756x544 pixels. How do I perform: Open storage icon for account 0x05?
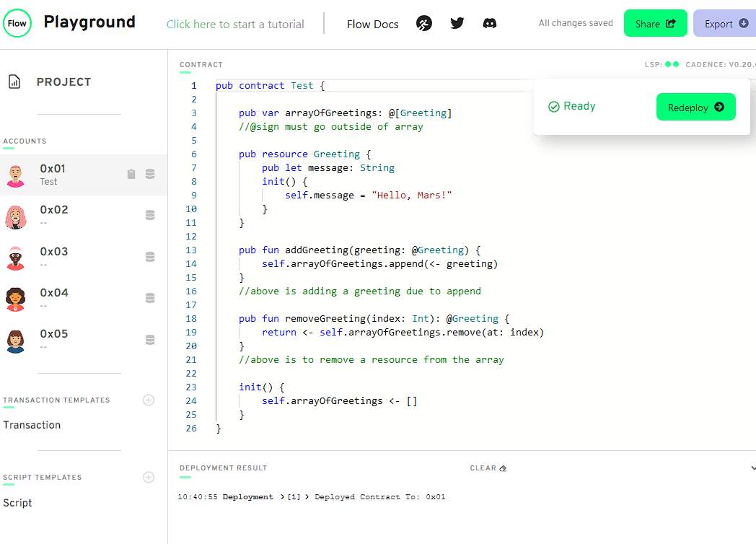point(150,340)
